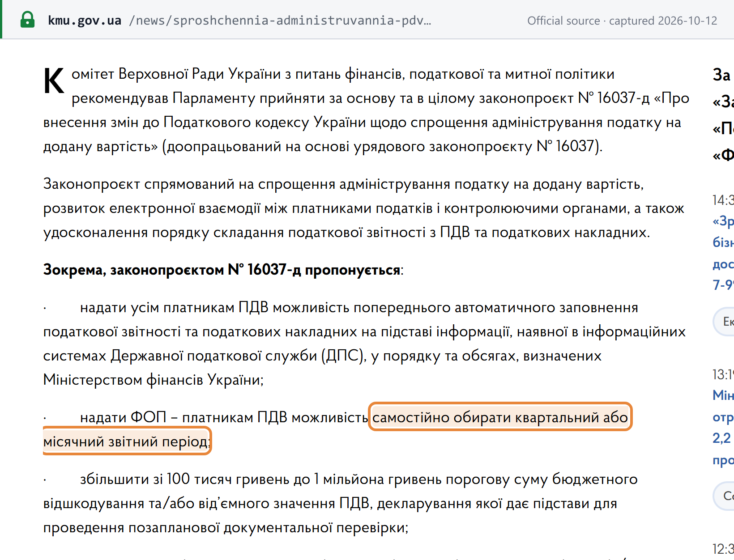Image resolution: width=734 pixels, height=560 pixels.
Task: Click the 'Official source · captured 2026-10-12' label
Action: [x=622, y=21]
